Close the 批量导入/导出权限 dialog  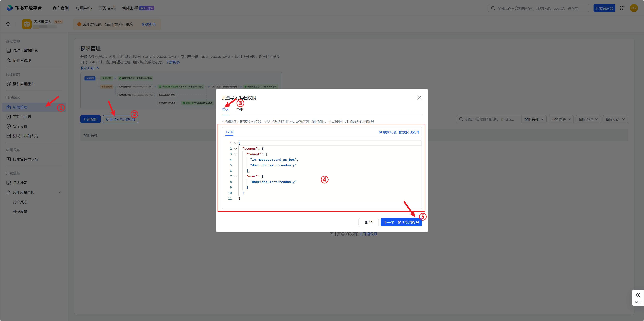pos(419,98)
